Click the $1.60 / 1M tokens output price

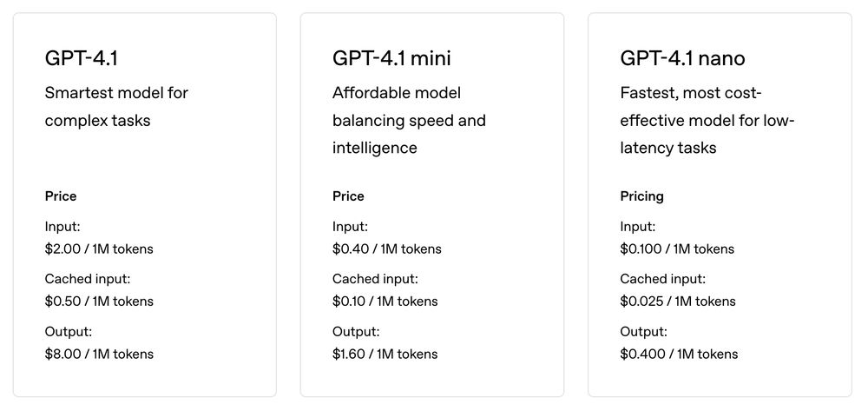pos(385,354)
